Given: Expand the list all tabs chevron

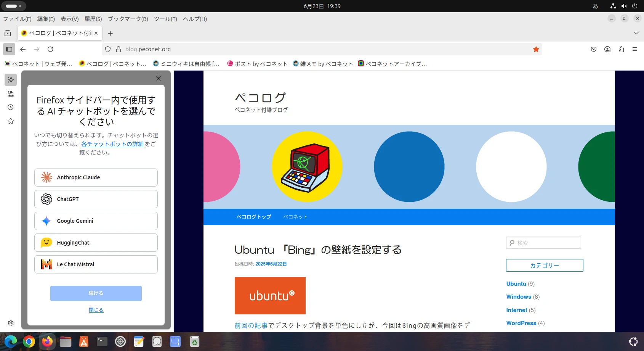Looking at the screenshot, I should (x=636, y=33).
